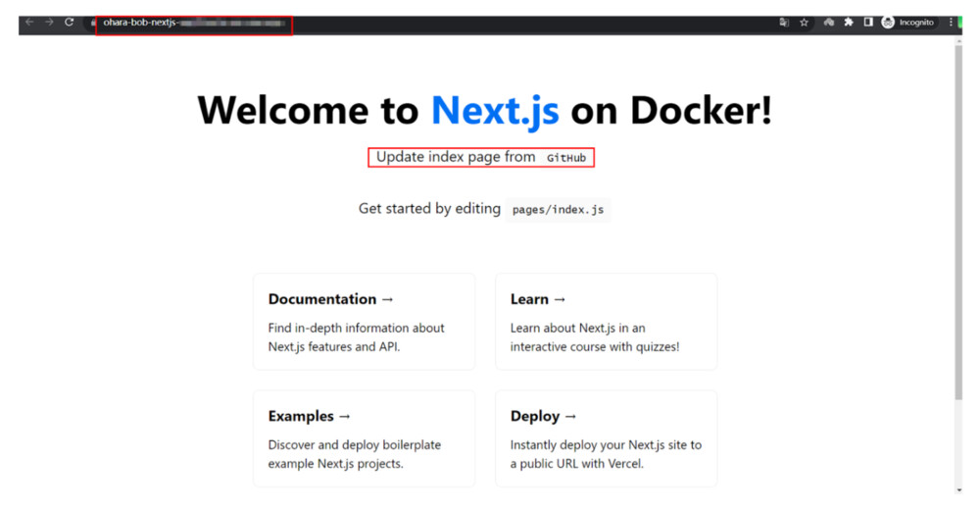Click the Incognito profile badge
The width and height of the screenshot is (980, 512).
[x=907, y=23]
